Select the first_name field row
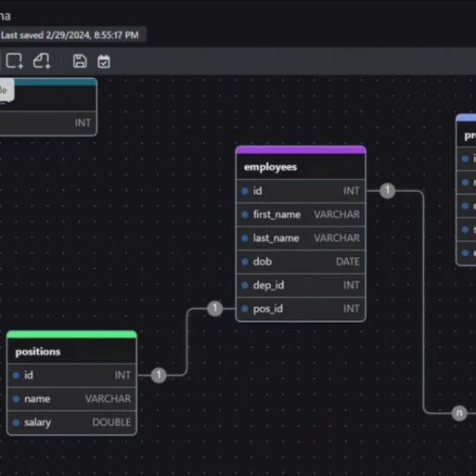Image resolution: width=476 pixels, height=476 pixels. pyautogui.click(x=301, y=214)
